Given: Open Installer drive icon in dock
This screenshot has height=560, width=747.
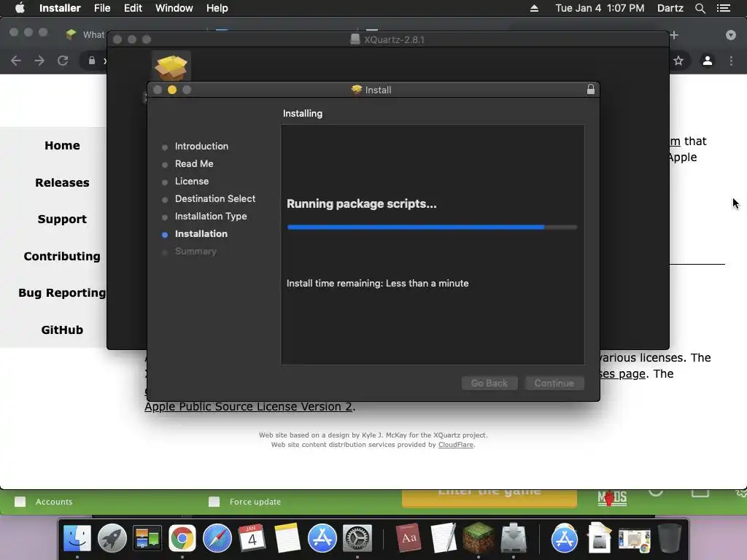Looking at the screenshot, I should [x=513, y=539].
